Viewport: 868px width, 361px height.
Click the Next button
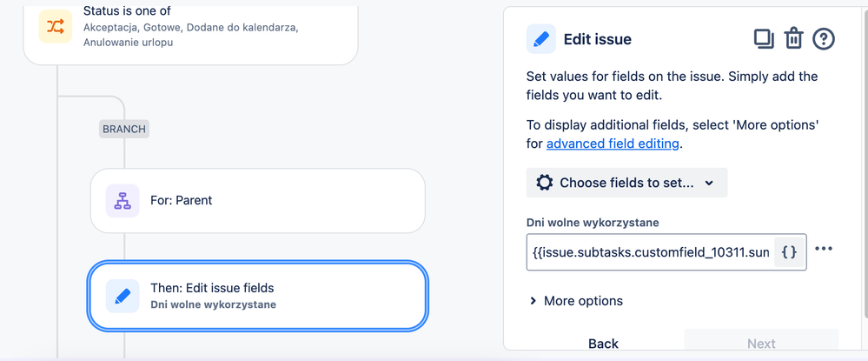click(761, 344)
